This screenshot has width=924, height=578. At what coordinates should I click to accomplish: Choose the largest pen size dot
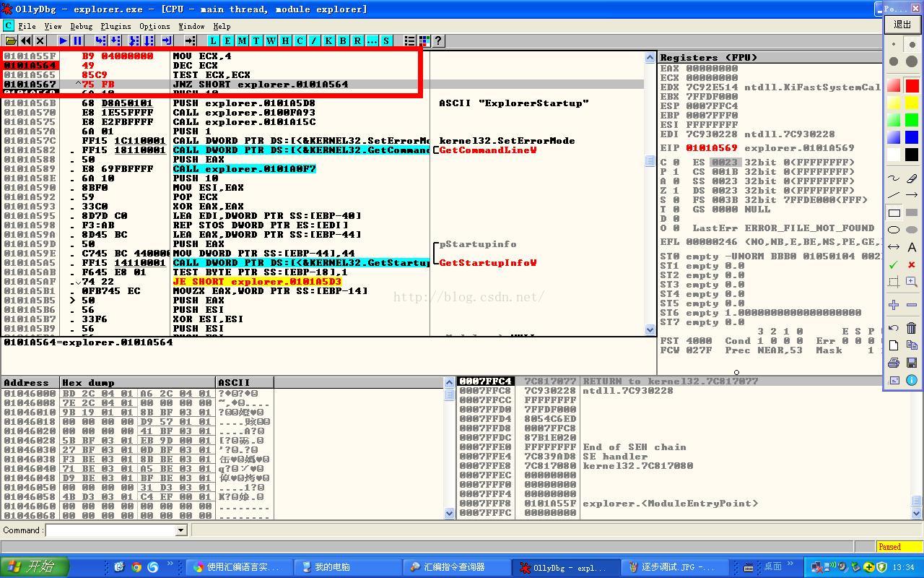(x=912, y=62)
